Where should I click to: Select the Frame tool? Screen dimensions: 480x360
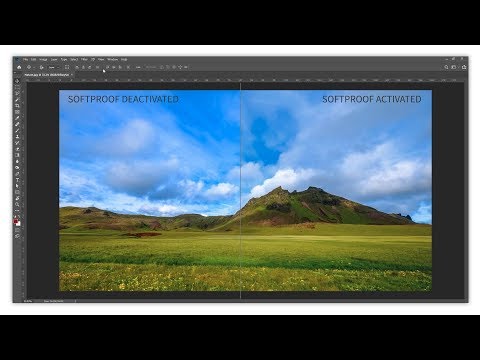(x=17, y=112)
